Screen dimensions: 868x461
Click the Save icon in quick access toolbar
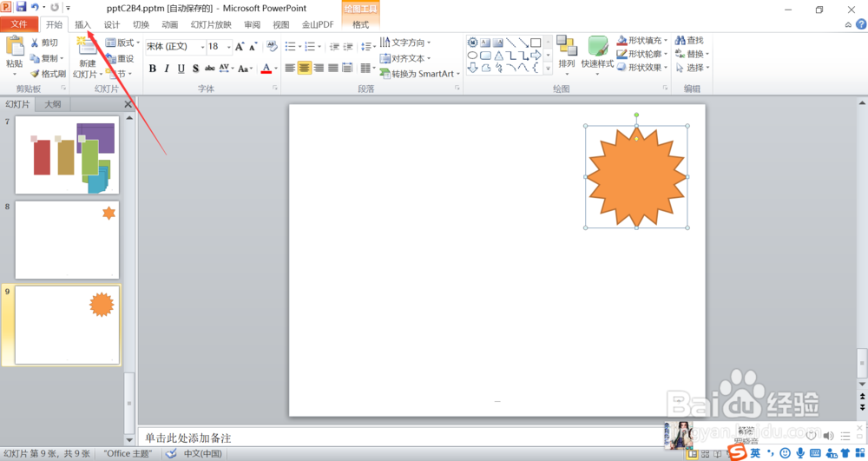coord(21,7)
